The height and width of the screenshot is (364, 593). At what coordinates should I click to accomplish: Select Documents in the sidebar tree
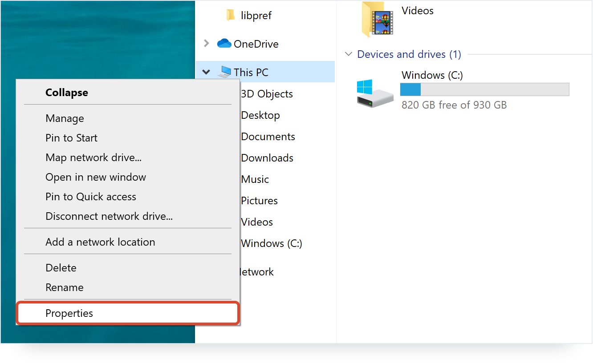tap(268, 137)
